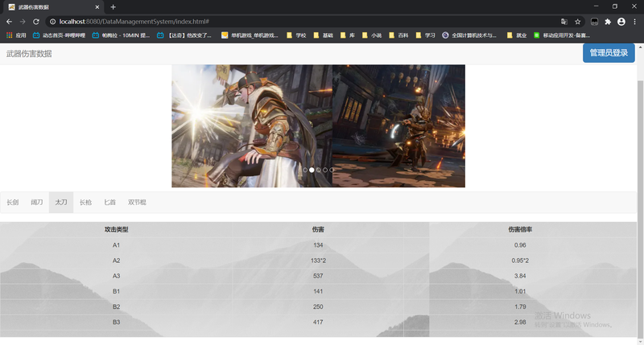Click the damage value 133*2

point(318,261)
